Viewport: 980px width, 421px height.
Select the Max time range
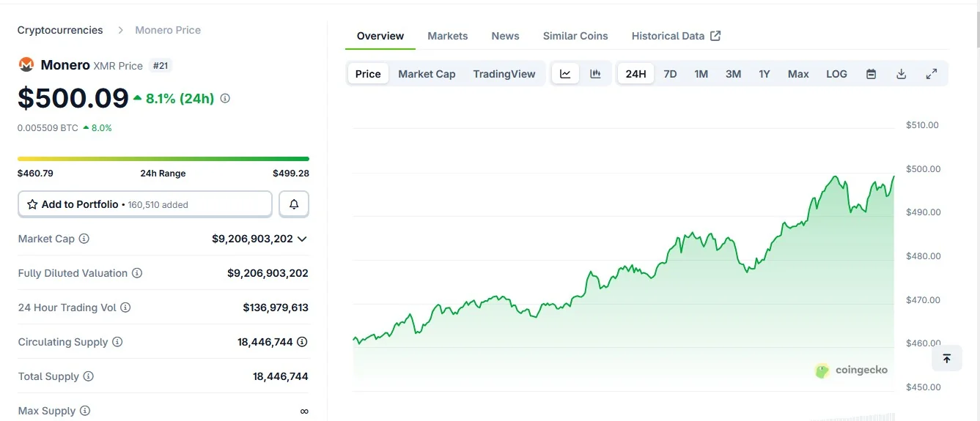click(x=798, y=74)
